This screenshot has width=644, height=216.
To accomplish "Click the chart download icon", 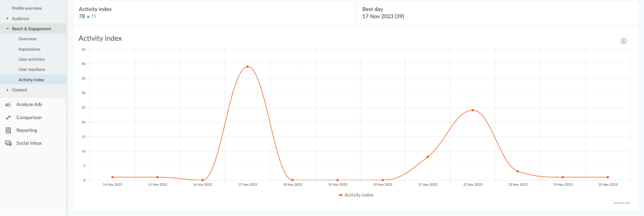I will (623, 41).
